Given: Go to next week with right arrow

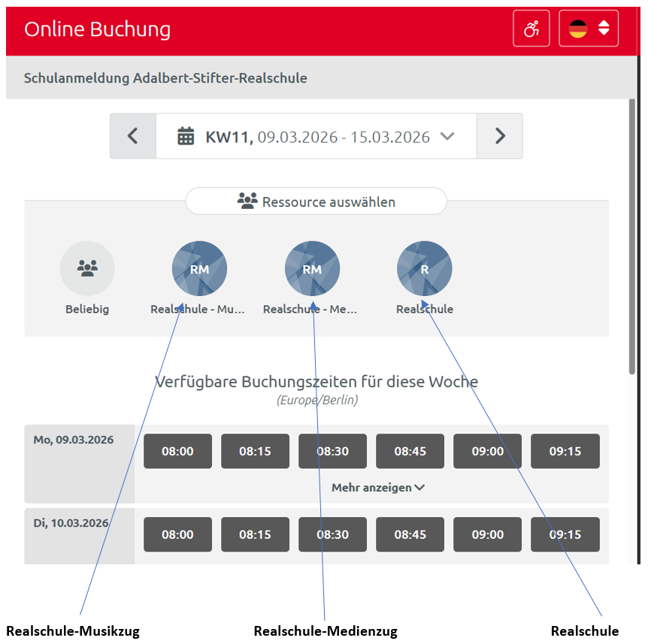Looking at the screenshot, I should click(500, 136).
